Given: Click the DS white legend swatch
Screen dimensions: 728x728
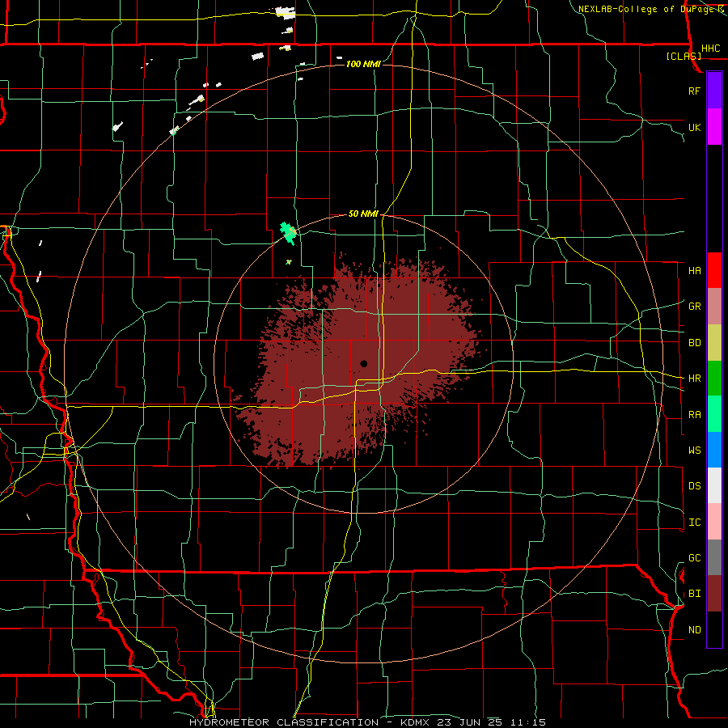Looking at the screenshot, I should click(x=714, y=485).
